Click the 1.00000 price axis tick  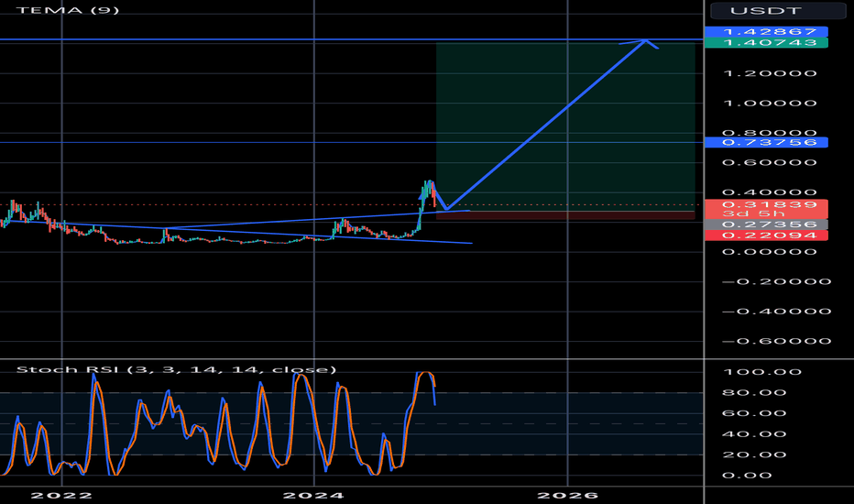click(x=770, y=103)
